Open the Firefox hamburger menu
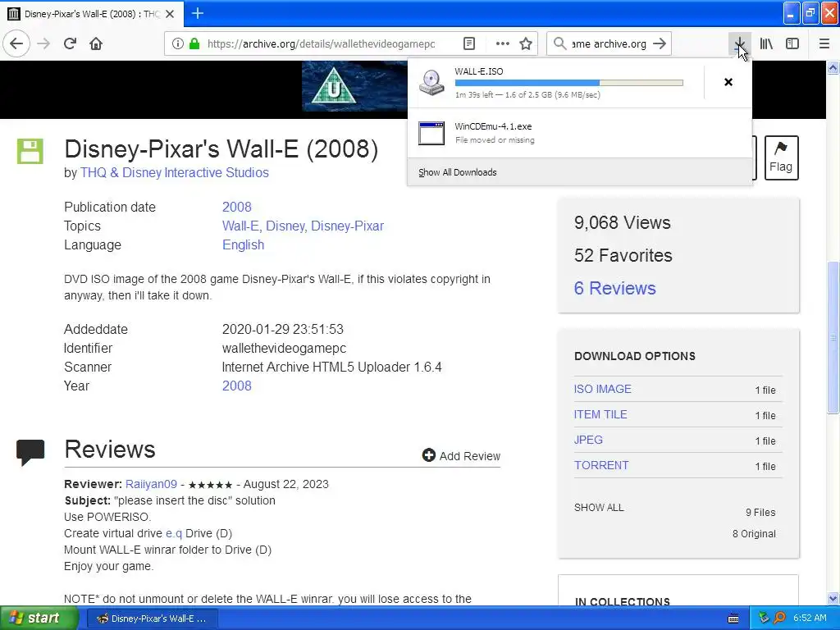Viewport: 840px width, 630px height. [x=824, y=43]
